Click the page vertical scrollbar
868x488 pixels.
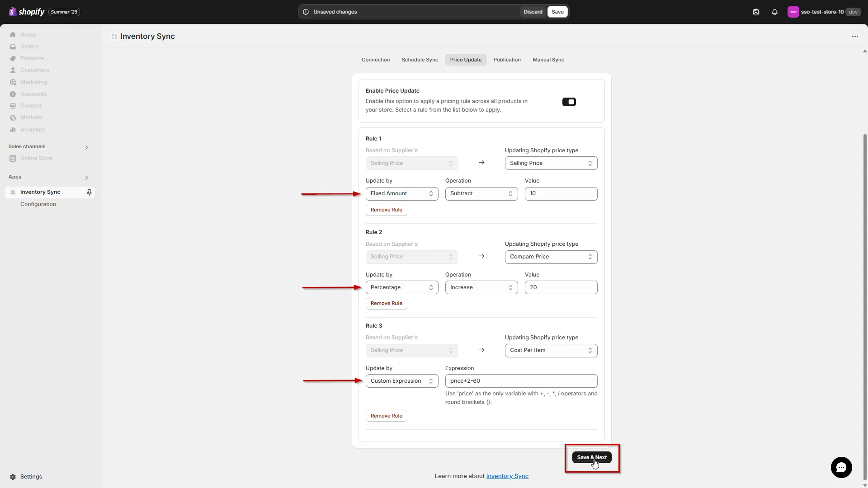(865, 307)
